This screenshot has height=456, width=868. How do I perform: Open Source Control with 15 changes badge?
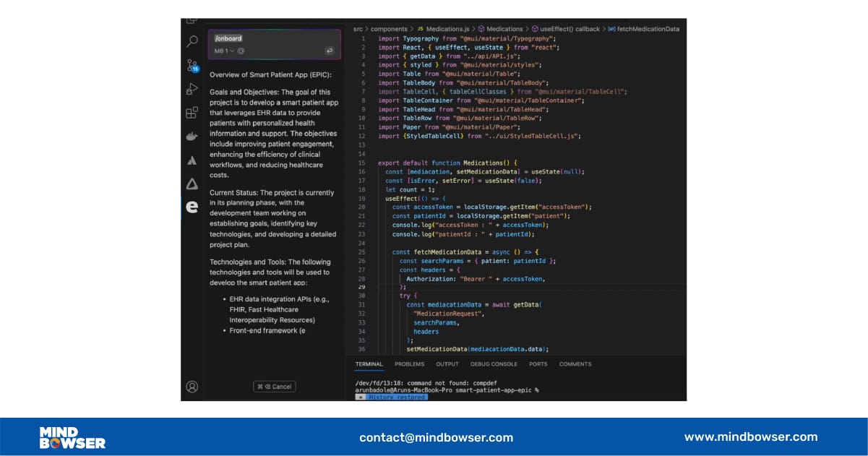192,66
